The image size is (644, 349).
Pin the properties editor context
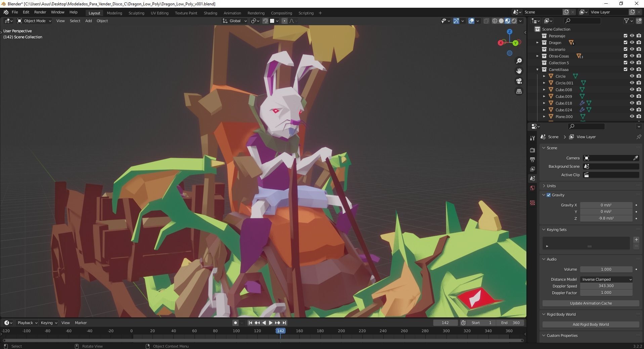639,137
